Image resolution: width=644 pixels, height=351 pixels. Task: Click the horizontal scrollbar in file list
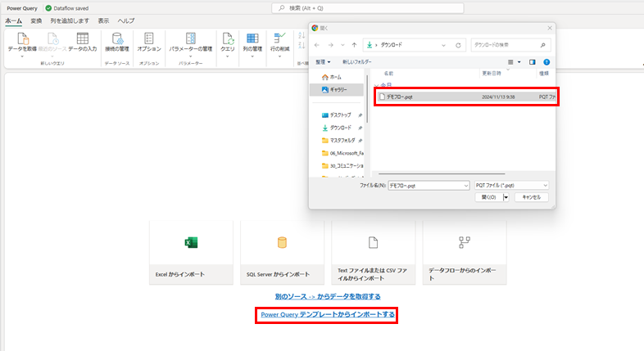coord(442,173)
